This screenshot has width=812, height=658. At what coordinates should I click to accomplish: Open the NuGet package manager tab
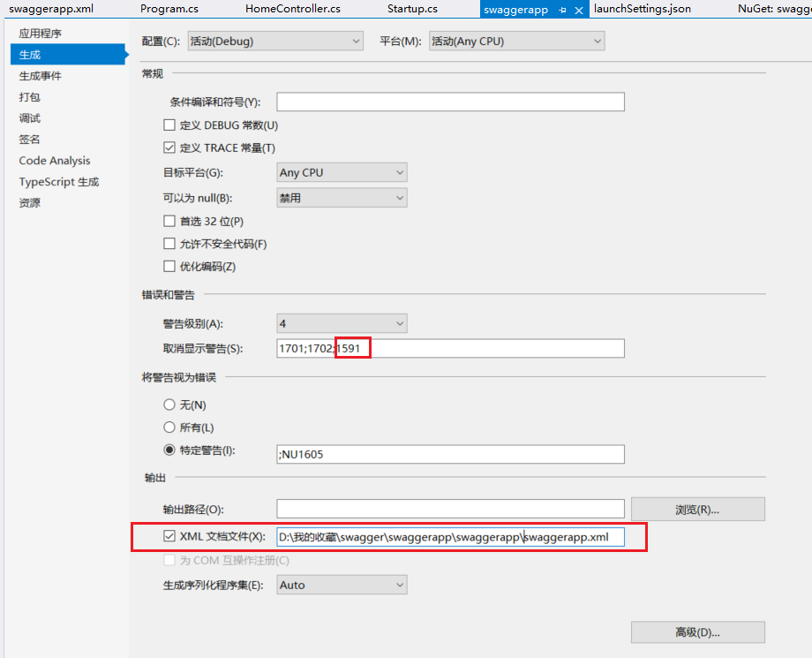pyautogui.click(x=774, y=9)
